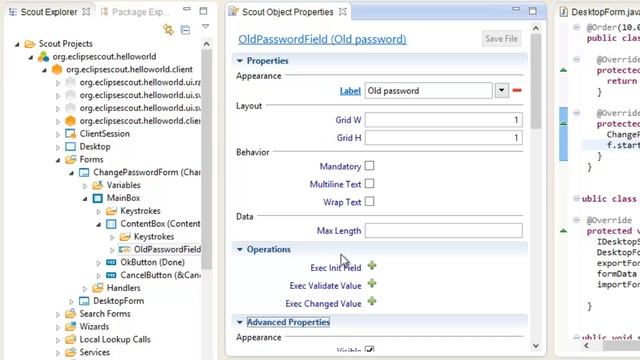Expand the Desktop tree node
The image size is (640, 360).
click(58, 147)
